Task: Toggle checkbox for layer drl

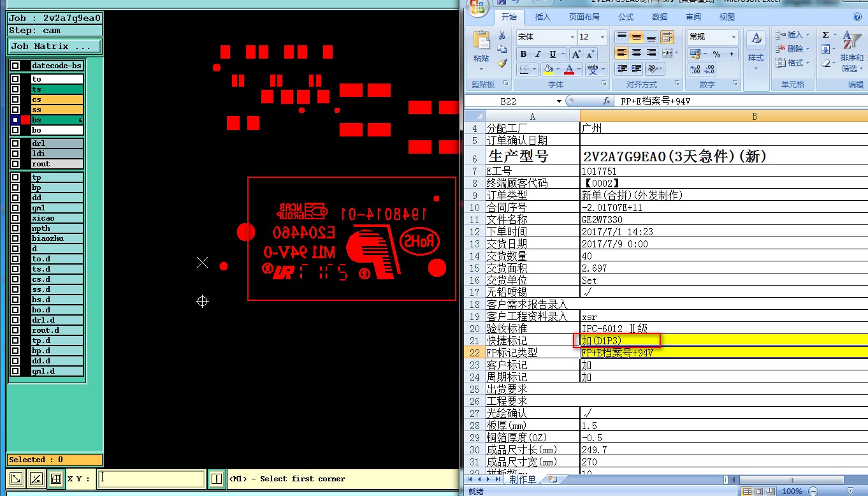Action: [15, 143]
